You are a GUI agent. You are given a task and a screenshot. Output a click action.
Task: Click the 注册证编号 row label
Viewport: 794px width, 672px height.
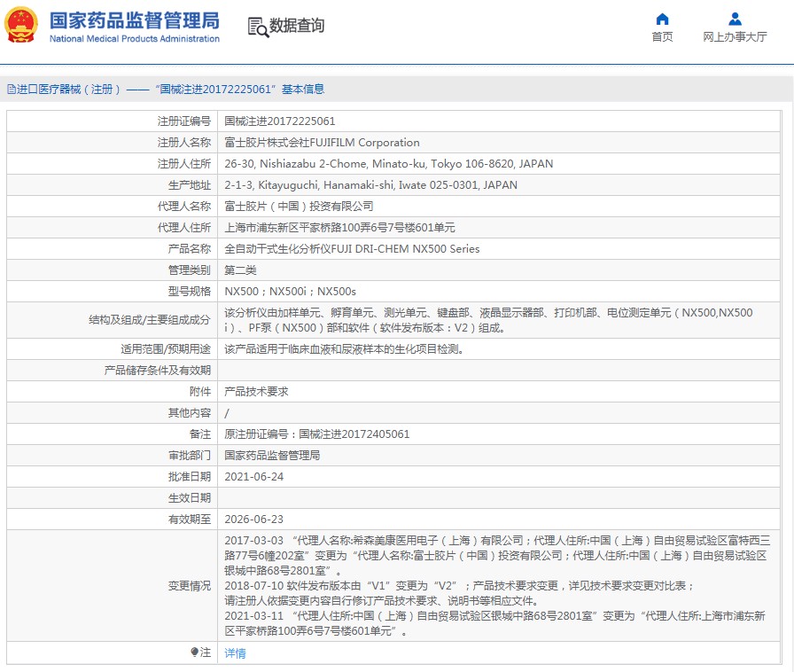183,121
